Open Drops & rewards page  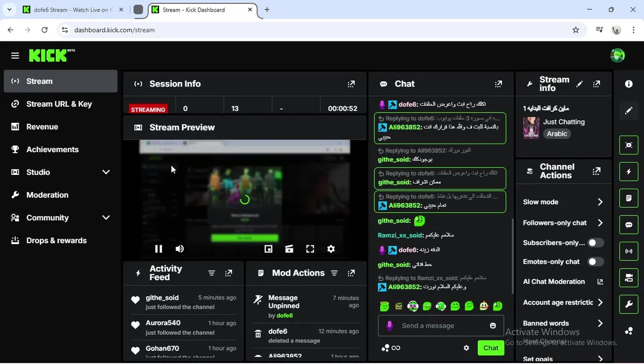(x=61, y=241)
